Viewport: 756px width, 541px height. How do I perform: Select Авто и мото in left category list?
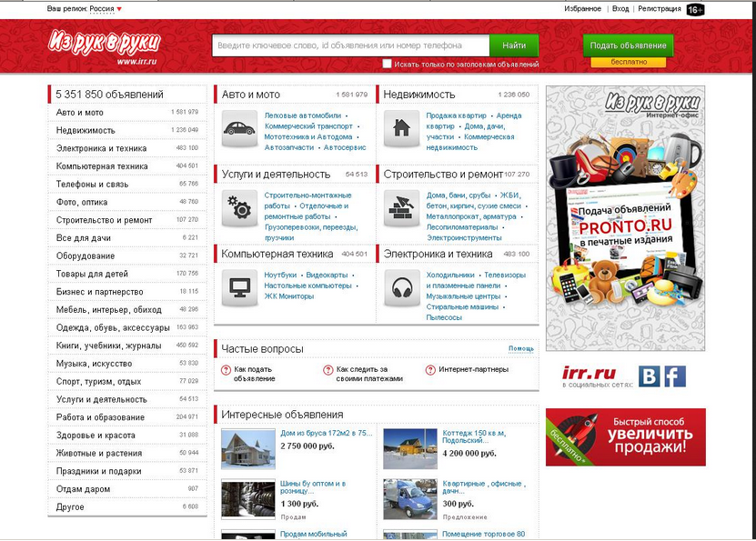[127, 112]
